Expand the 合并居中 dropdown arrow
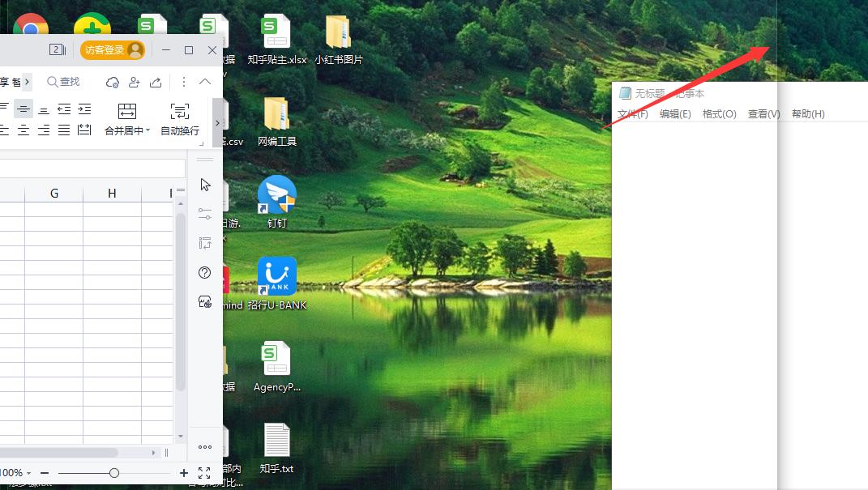The width and height of the screenshot is (868, 490). tap(148, 131)
